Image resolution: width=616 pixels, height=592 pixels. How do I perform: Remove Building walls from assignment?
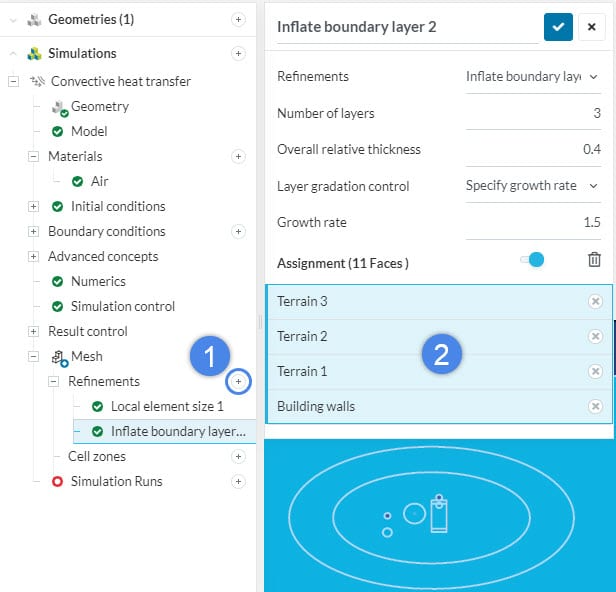pyautogui.click(x=595, y=406)
